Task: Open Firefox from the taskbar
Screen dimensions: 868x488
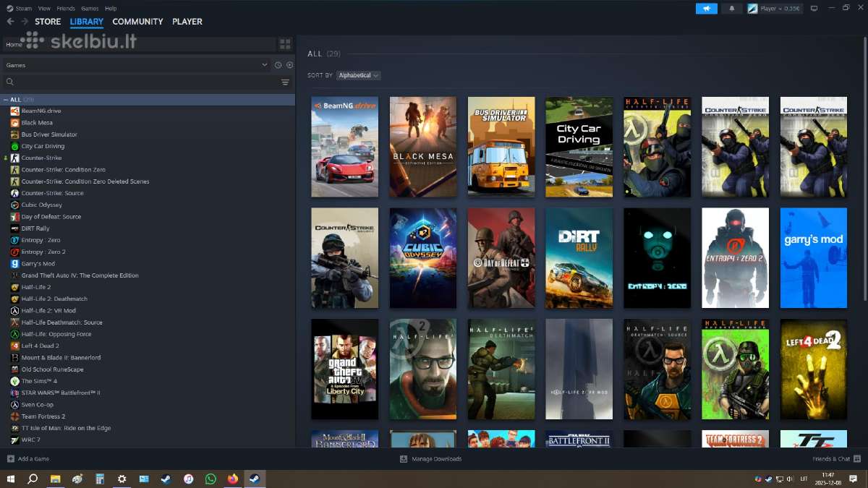Action: (232, 479)
